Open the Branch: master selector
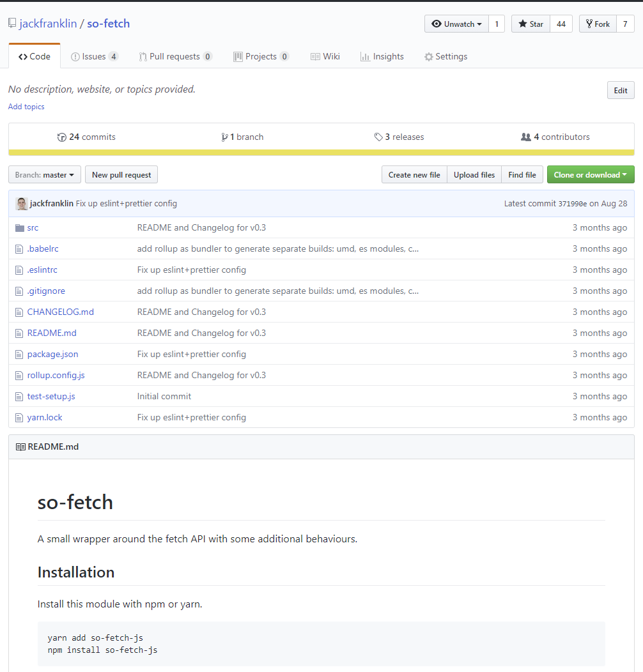The width and height of the screenshot is (643, 672). pyautogui.click(x=45, y=175)
